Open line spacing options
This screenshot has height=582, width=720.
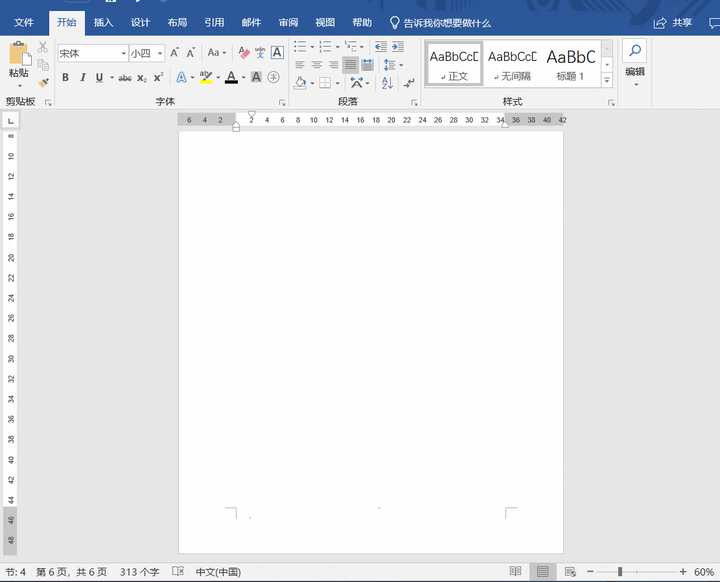click(x=393, y=65)
